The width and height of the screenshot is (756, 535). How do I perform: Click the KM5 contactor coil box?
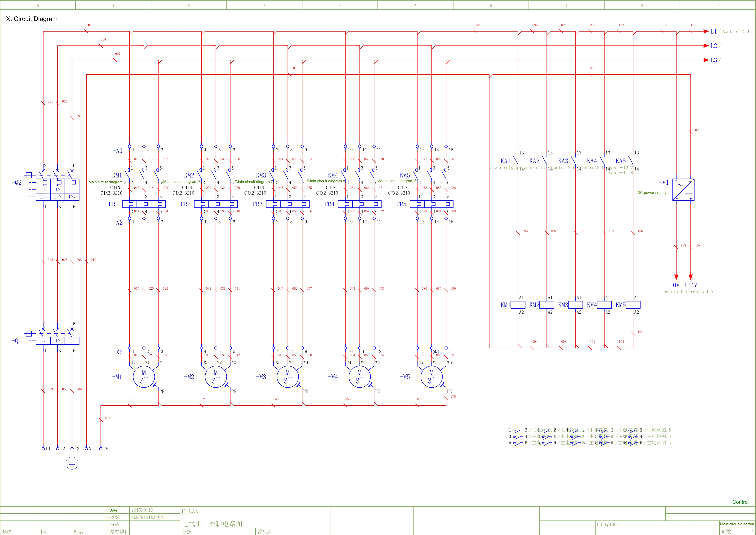[x=633, y=305]
